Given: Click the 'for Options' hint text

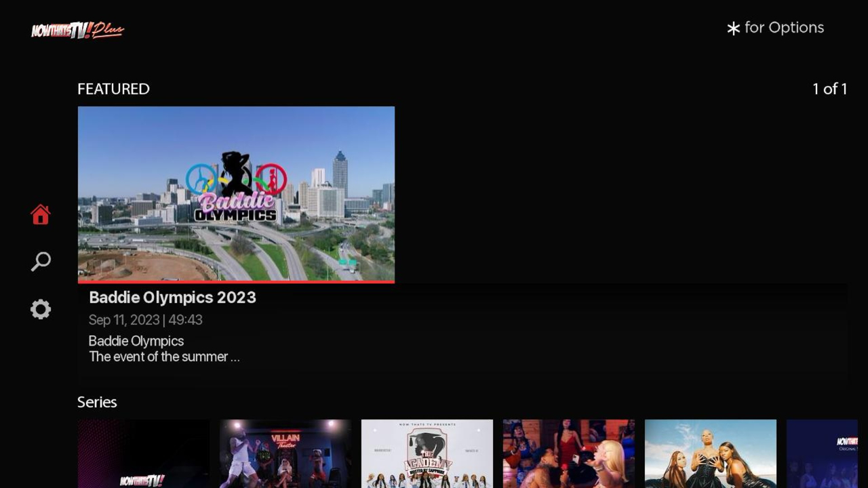Looking at the screenshot, I should (784, 28).
